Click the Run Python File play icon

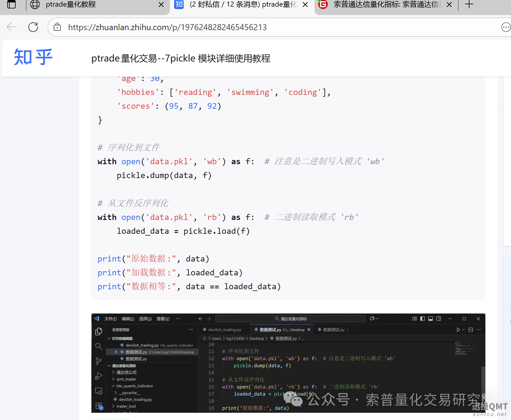458,330
